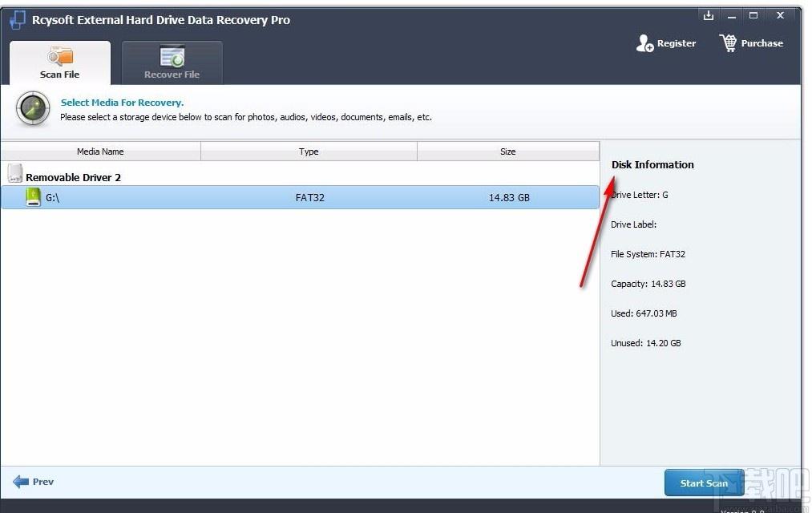
Task: Go back with the Prev button
Action: click(x=33, y=482)
